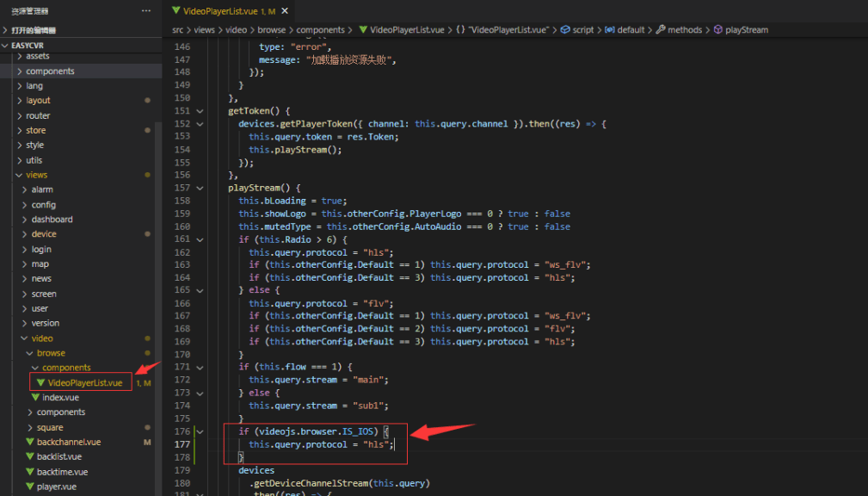Close the VideoPlayerList.vue editor tab
The image size is (868, 496).
286,11
